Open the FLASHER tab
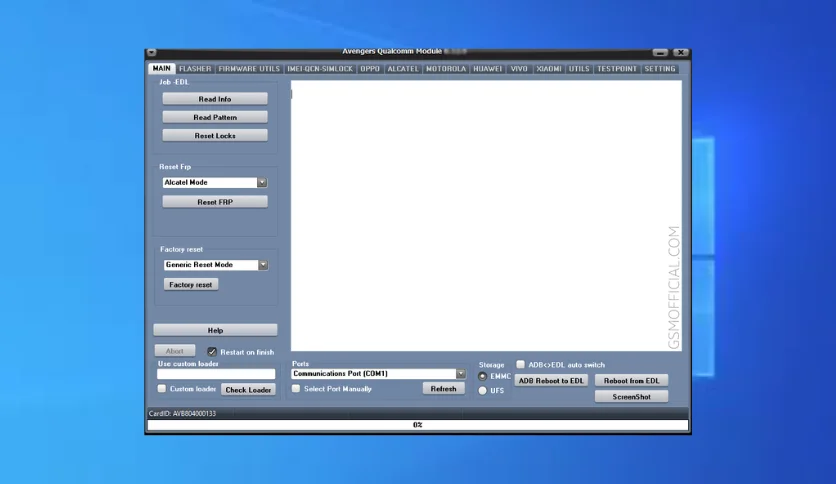This screenshot has height=484, width=836. [195, 69]
